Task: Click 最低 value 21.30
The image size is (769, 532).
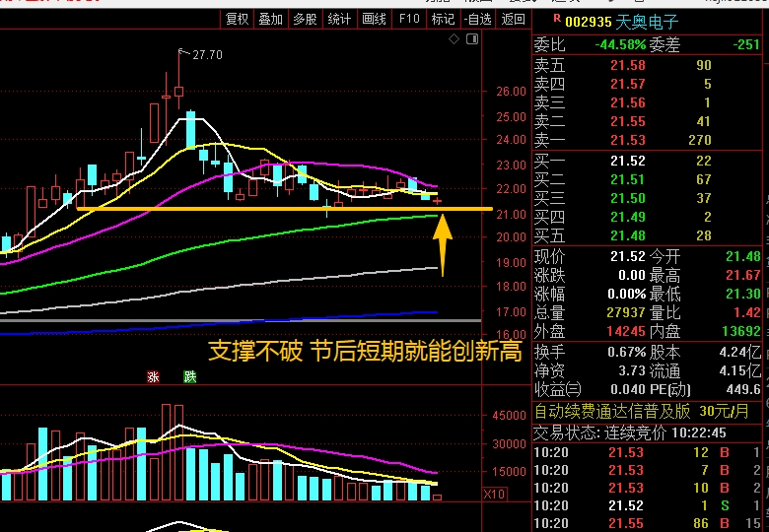Action: coord(743,294)
